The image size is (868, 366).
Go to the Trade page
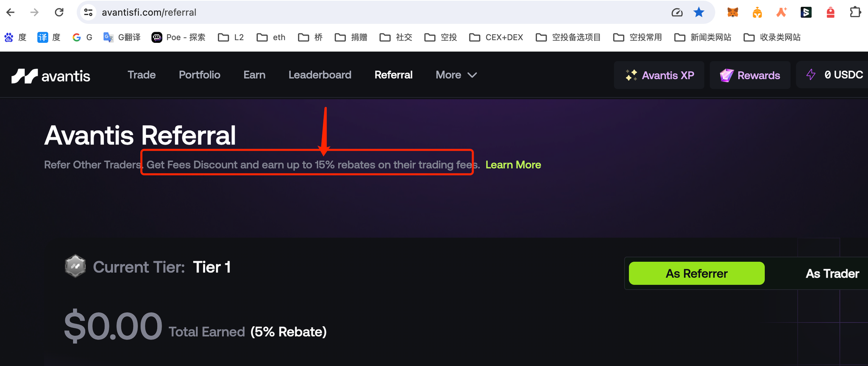pos(142,75)
